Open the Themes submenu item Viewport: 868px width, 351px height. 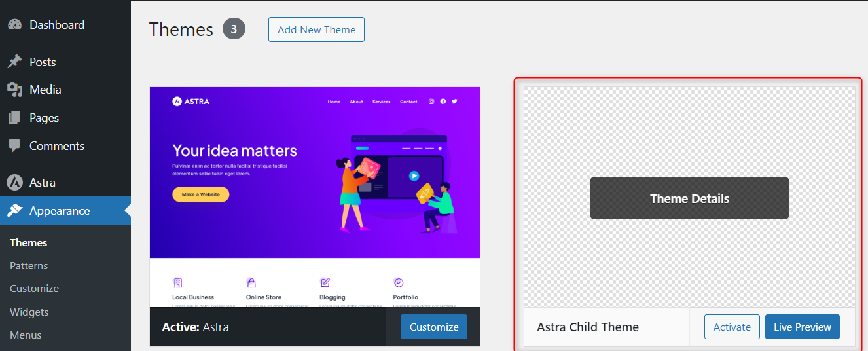(x=29, y=242)
